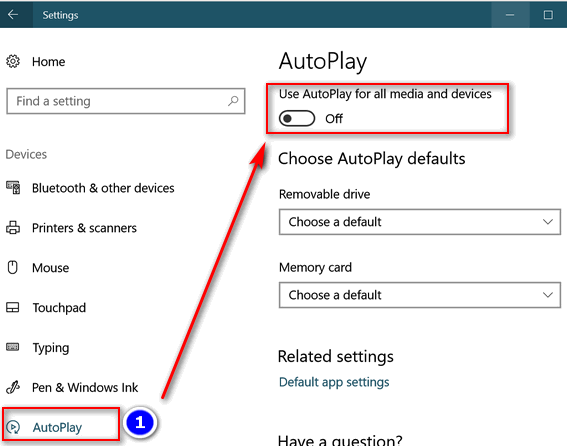Screen dimensions: 567x446
Task: Open the Memory card default dropdown
Action: coord(420,295)
